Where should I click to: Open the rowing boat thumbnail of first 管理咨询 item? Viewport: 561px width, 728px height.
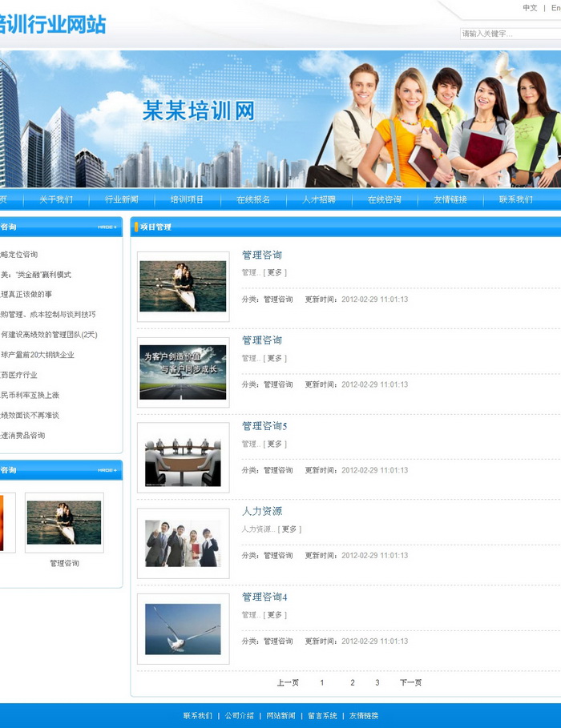pyautogui.click(x=184, y=286)
